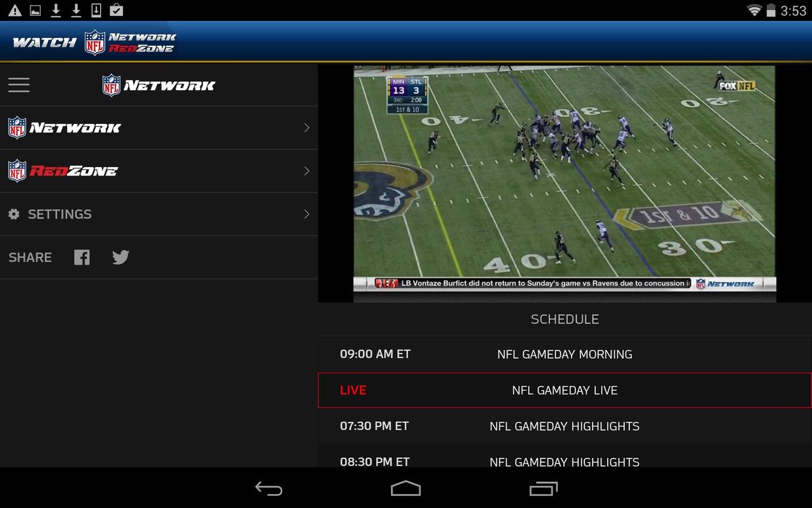Share via Twitter icon
This screenshot has height=508, width=812.
pos(121,257)
